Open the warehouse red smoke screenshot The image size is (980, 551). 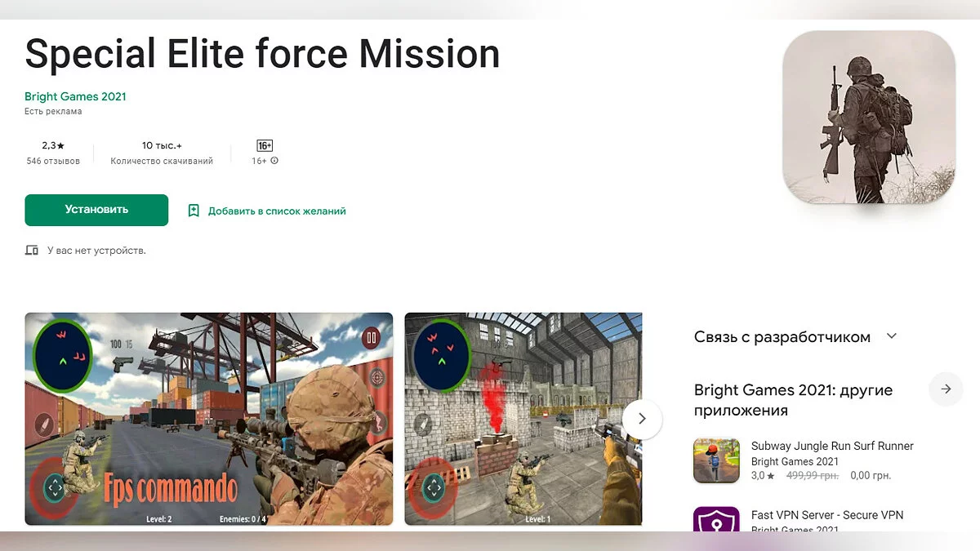coord(523,419)
